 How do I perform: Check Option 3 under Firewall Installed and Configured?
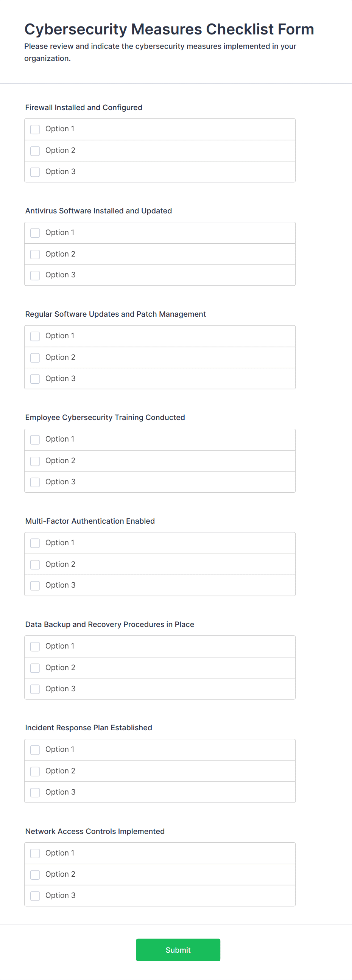[34, 172]
